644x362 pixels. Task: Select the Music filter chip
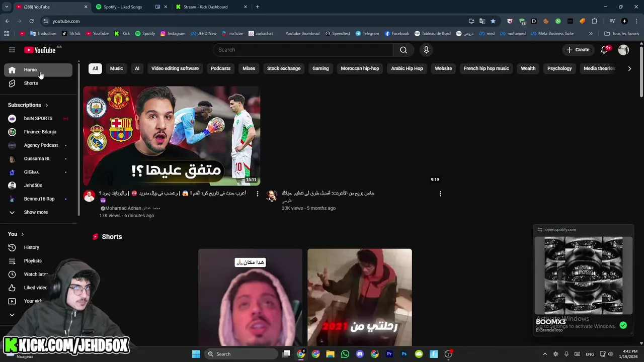[x=117, y=68]
